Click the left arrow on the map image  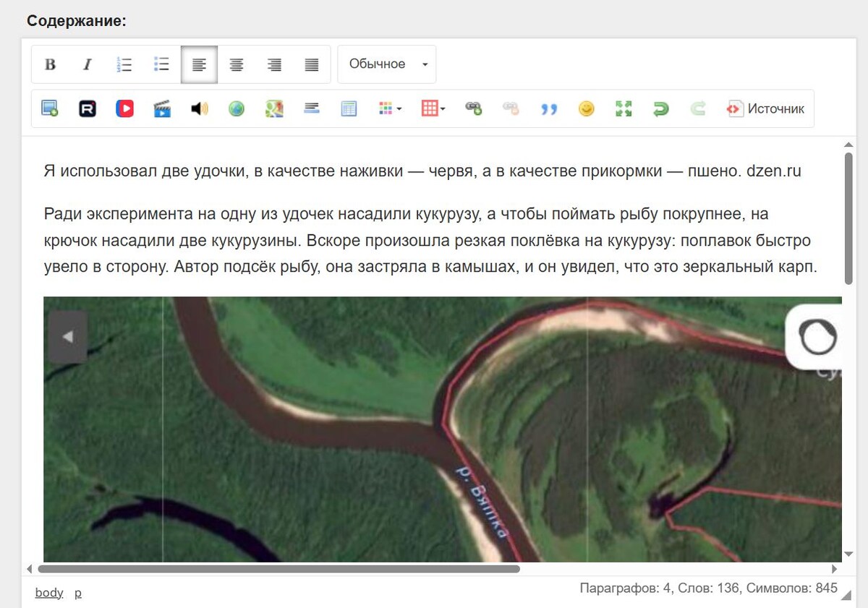click(68, 336)
